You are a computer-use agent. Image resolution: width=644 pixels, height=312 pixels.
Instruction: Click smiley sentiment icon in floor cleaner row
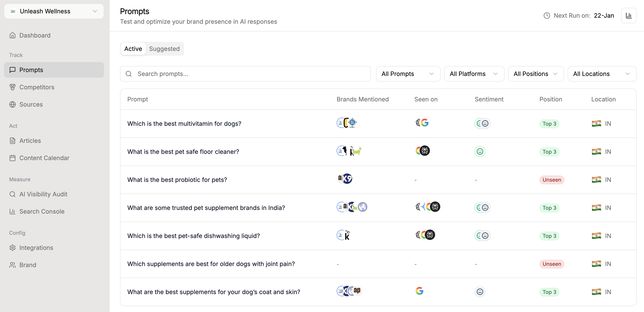(x=480, y=151)
